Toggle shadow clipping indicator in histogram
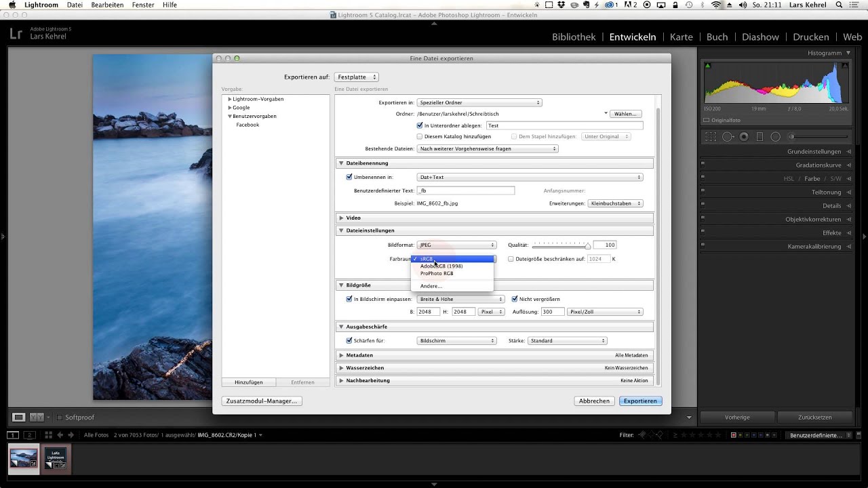868x488 pixels. click(708, 66)
